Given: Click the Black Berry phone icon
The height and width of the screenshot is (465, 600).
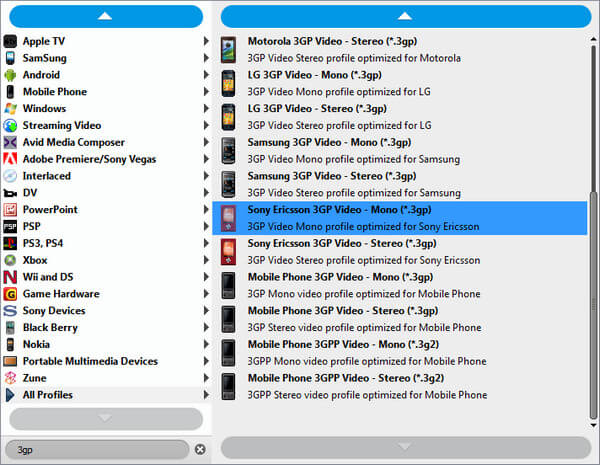Looking at the screenshot, I should tap(10, 327).
